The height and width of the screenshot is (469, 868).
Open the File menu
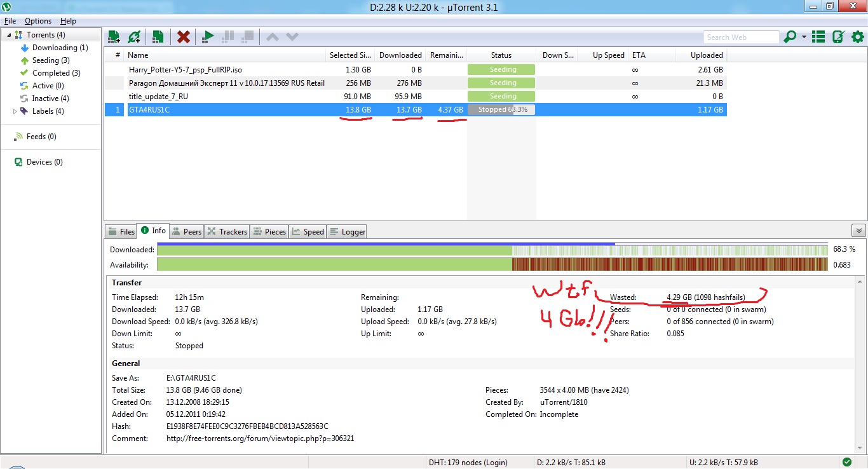10,21
